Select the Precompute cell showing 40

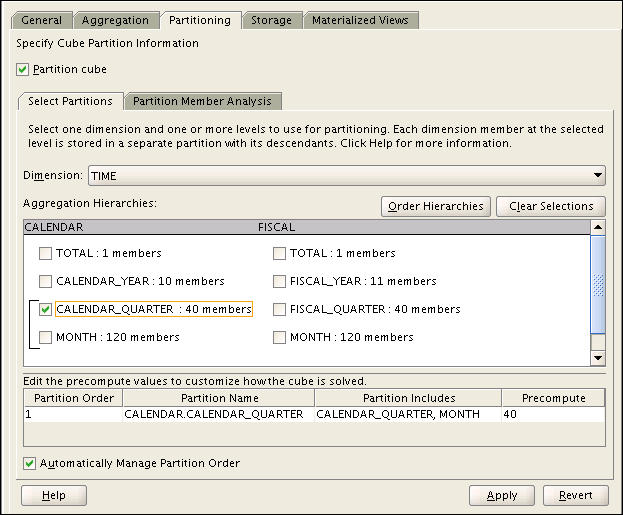(552, 414)
